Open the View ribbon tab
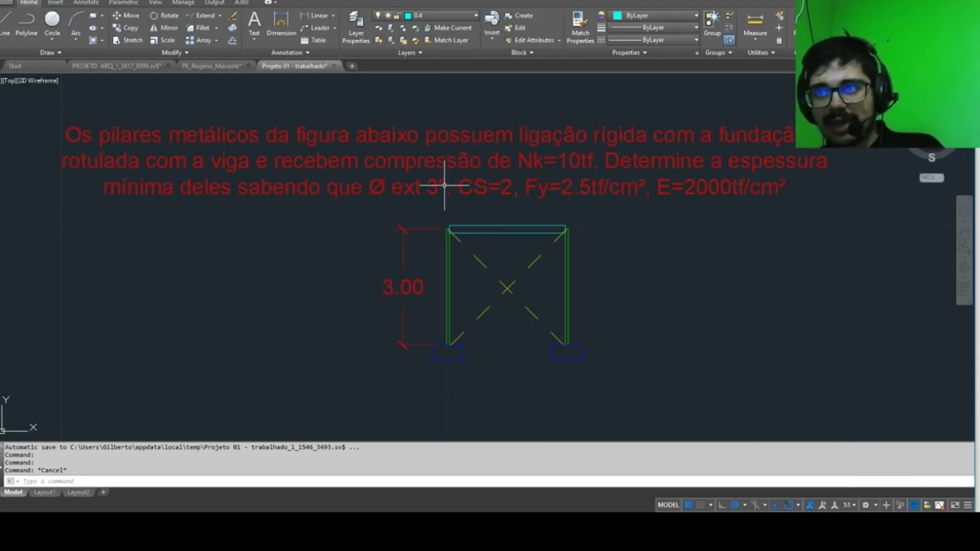The width and height of the screenshot is (980, 551). tap(155, 3)
